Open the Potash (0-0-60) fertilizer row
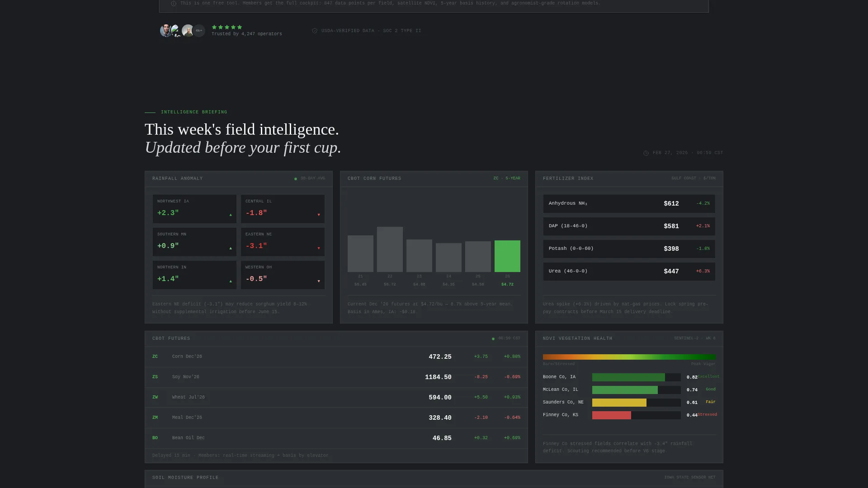868x488 pixels. point(629,249)
